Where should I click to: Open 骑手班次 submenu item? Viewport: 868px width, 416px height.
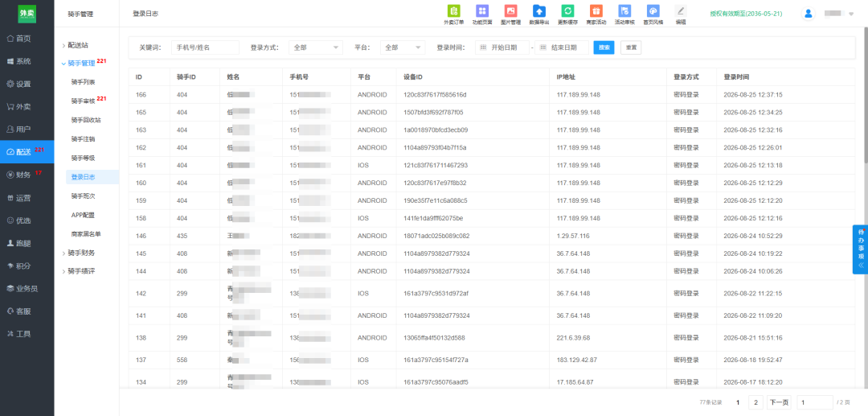83,196
